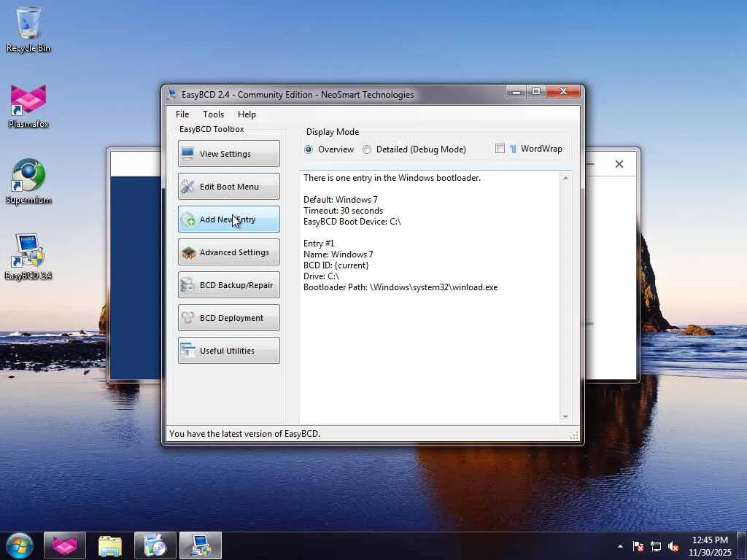The image size is (747, 560).
Task: Select the EasyBCD 2.4 desktop shortcut
Action: click(x=28, y=257)
